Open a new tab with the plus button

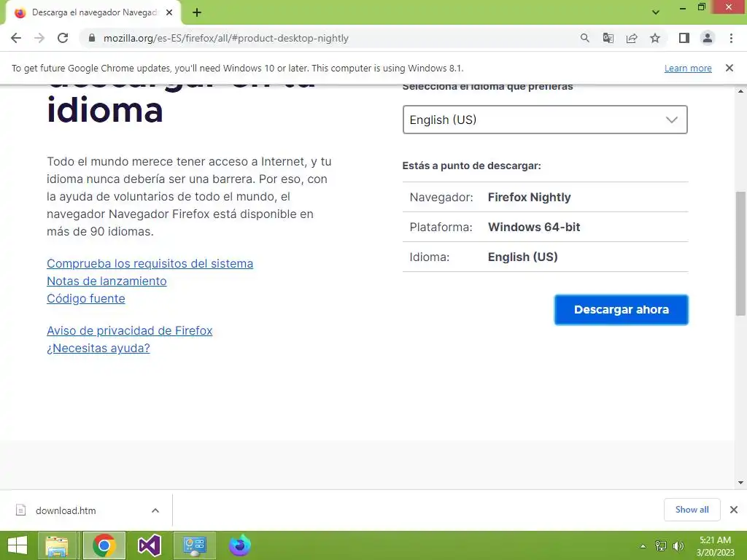(x=197, y=13)
